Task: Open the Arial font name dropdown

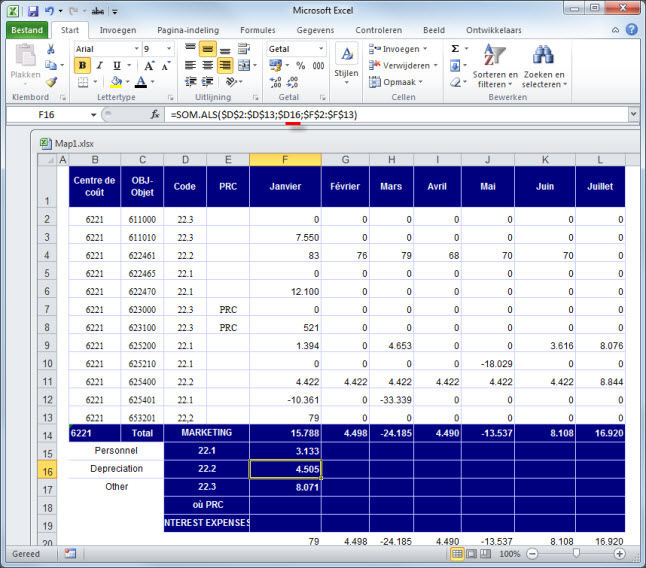Action: (x=136, y=49)
